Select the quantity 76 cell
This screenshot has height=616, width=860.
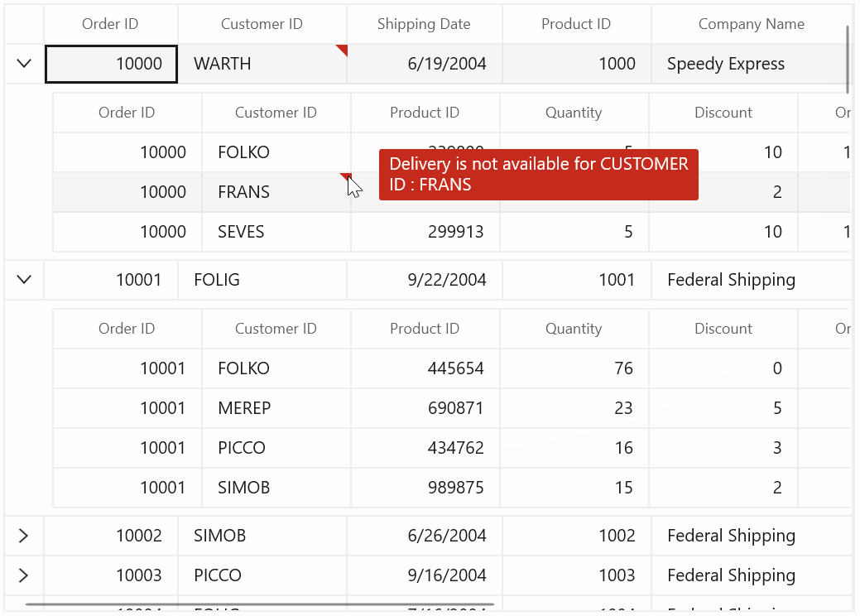point(574,368)
